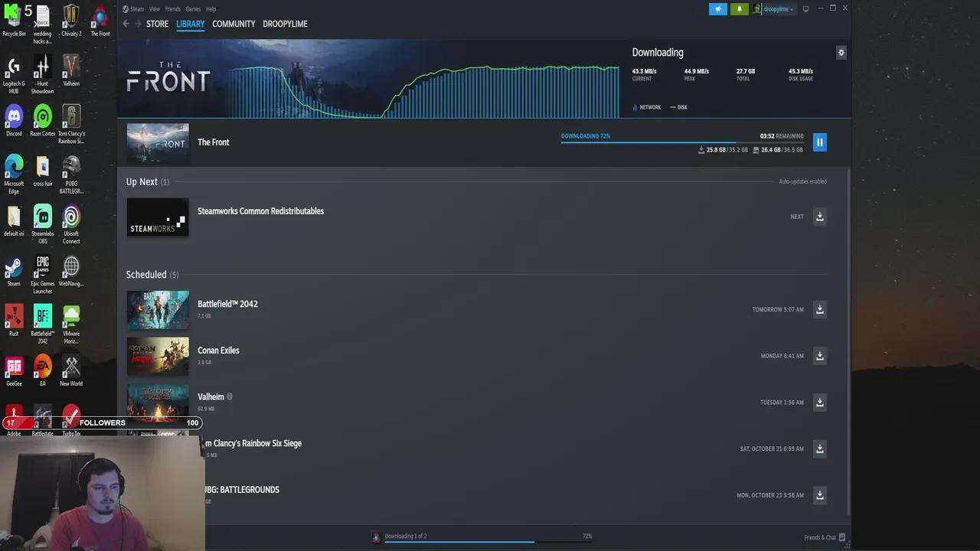This screenshot has width=980, height=551.
Task: Open the Friends menu
Action: [173, 9]
